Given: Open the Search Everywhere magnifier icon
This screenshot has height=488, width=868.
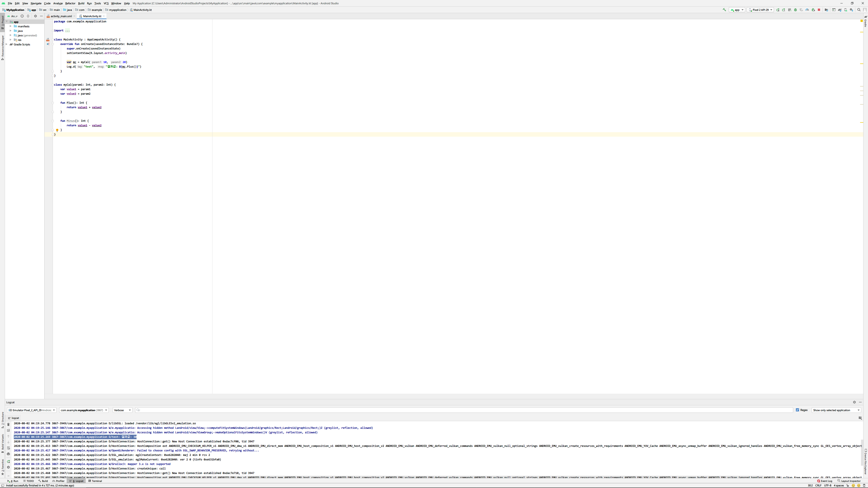Looking at the screenshot, I should tap(859, 10).
